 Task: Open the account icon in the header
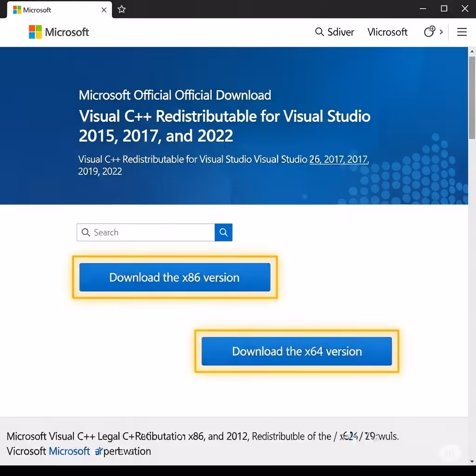click(x=430, y=32)
